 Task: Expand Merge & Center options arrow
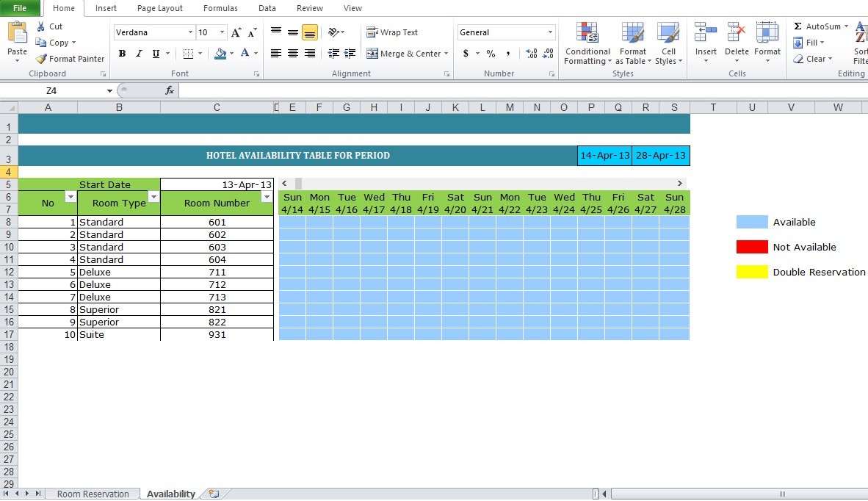[x=446, y=54]
